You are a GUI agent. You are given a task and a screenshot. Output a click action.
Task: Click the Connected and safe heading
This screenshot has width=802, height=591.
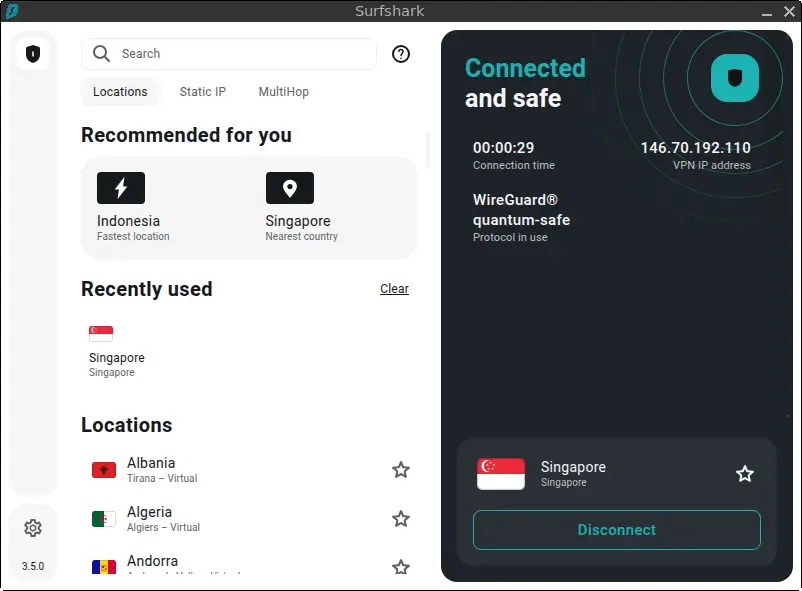(x=525, y=83)
